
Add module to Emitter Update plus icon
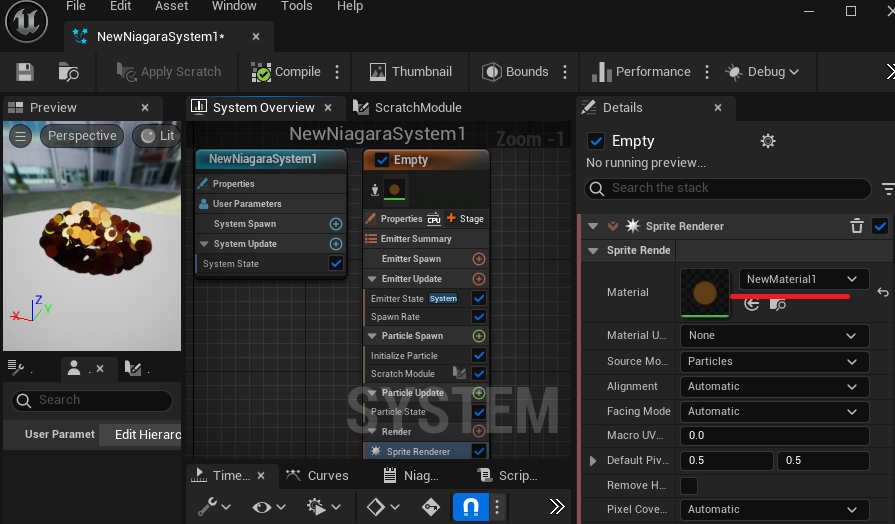click(479, 279)
